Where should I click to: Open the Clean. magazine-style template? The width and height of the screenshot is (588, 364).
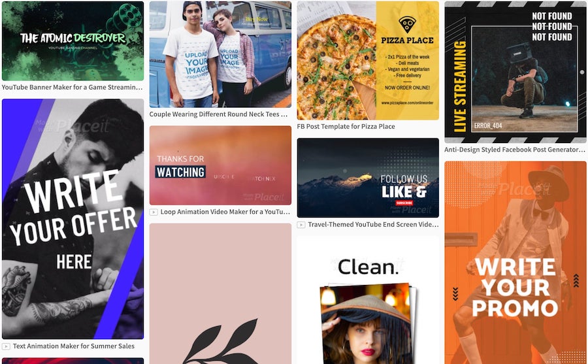368,300
